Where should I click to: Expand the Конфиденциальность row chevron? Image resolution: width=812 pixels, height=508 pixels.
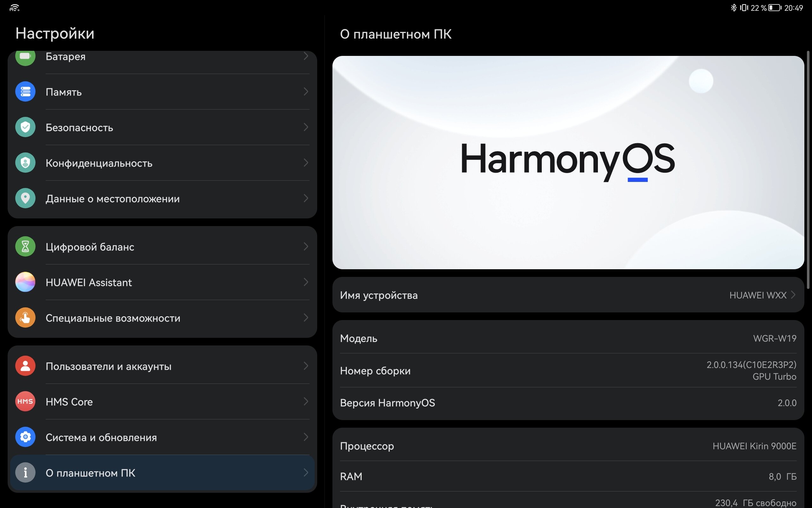306,163
